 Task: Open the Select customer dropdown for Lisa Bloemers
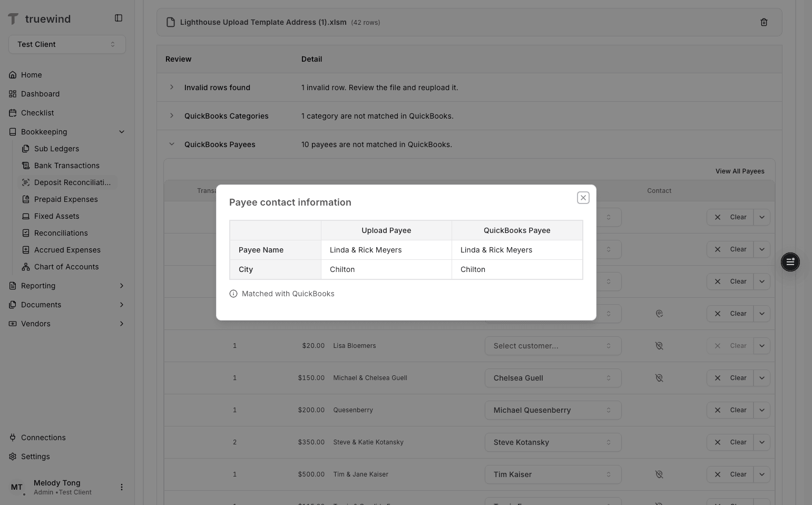[552, 346]
